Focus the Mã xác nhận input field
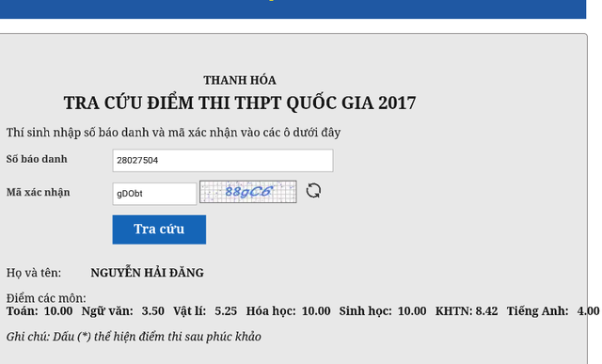Viewport: 602px width, 364px height. tap(154, 194)
